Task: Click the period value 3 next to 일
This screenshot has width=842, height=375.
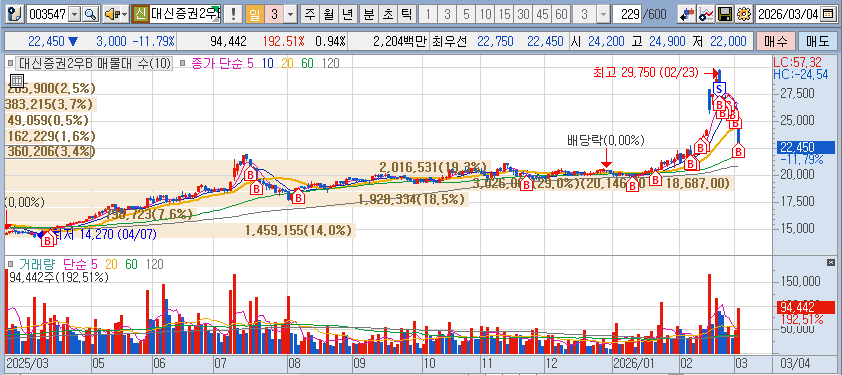Action: pyautogui.click(x=274, y=15)
